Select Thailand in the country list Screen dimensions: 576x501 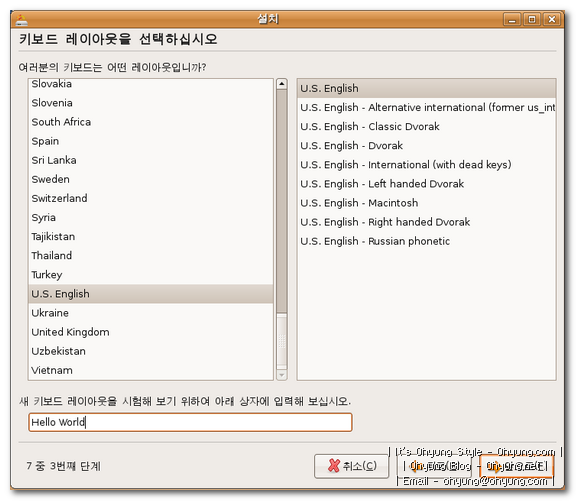[151, 256]
